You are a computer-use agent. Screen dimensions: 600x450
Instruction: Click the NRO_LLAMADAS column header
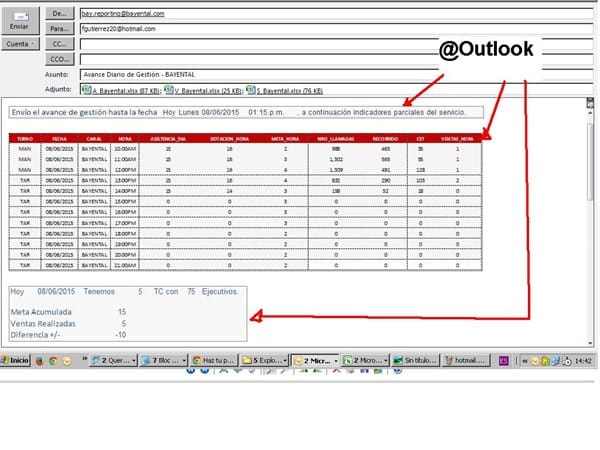pyautogui.click(x=336, y=139)
